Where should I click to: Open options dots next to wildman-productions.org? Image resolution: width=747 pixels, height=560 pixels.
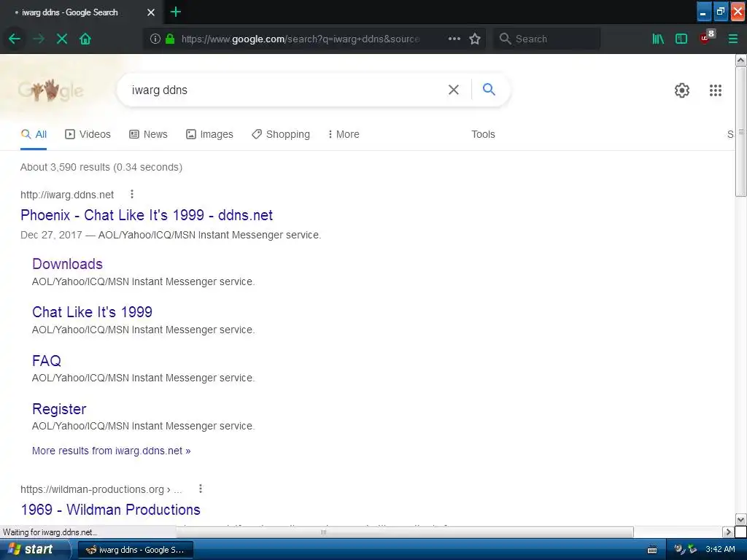tap(201, 489)
